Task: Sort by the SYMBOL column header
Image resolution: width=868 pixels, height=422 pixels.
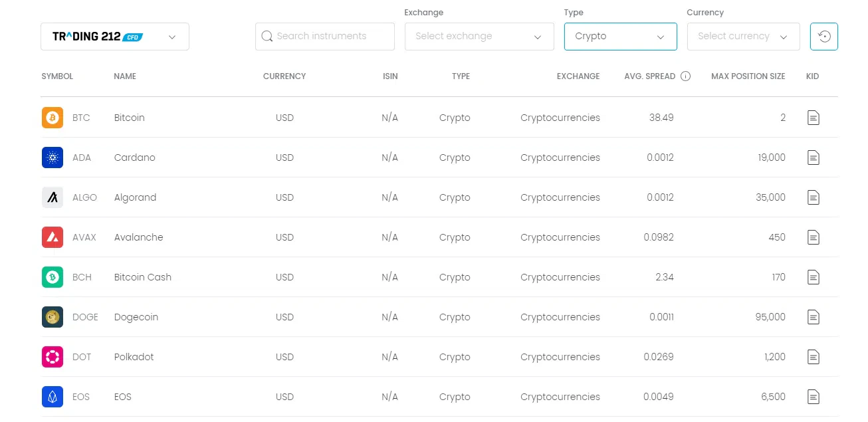Action: (x=57, y=76)
